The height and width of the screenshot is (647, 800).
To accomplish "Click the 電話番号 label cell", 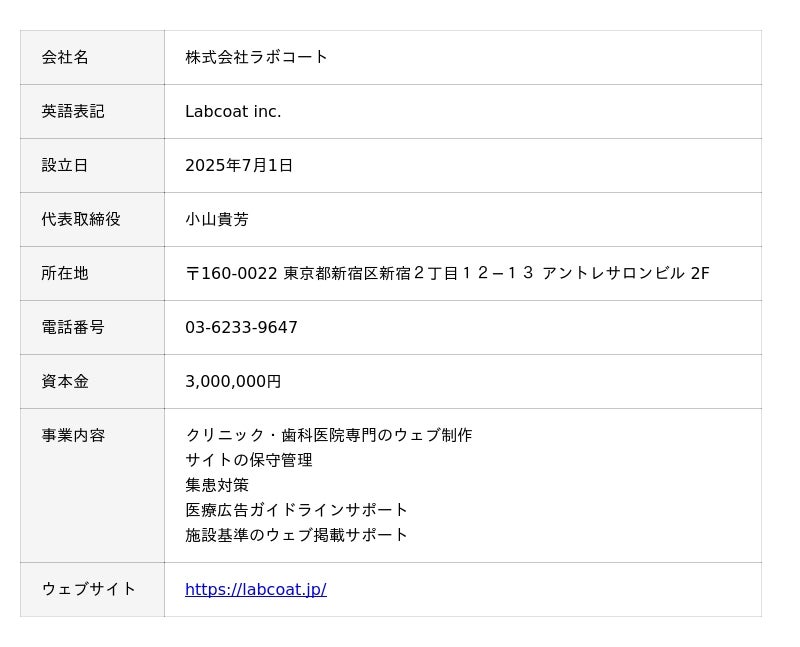I will coord(92,328).
